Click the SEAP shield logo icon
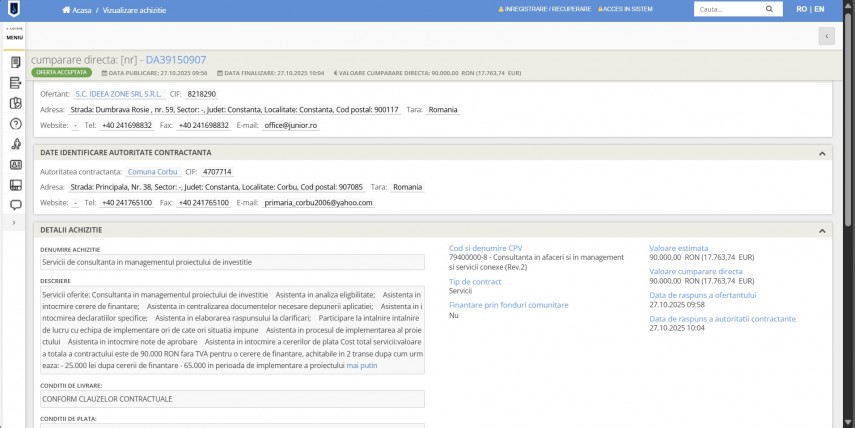This screenshot has width=855, height=428. [x=13, y=10]
